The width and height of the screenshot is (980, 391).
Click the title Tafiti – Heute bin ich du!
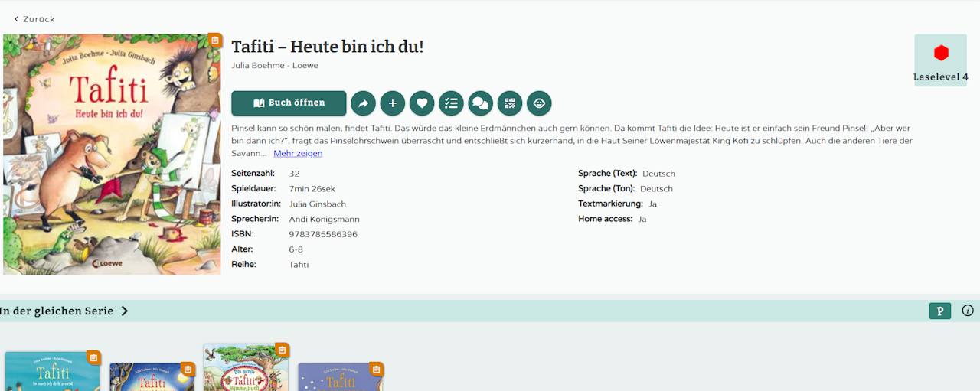pyautogui.click(x=328, y=47)
